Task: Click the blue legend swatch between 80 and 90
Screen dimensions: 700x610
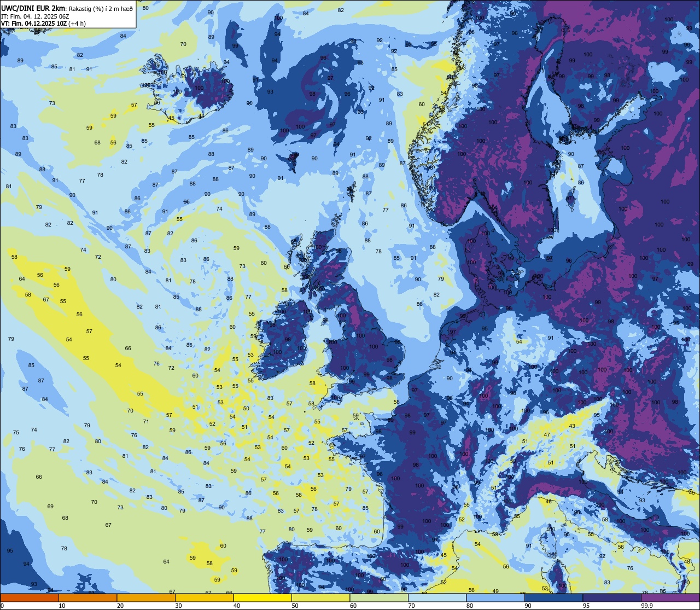Action: (495, 597)
